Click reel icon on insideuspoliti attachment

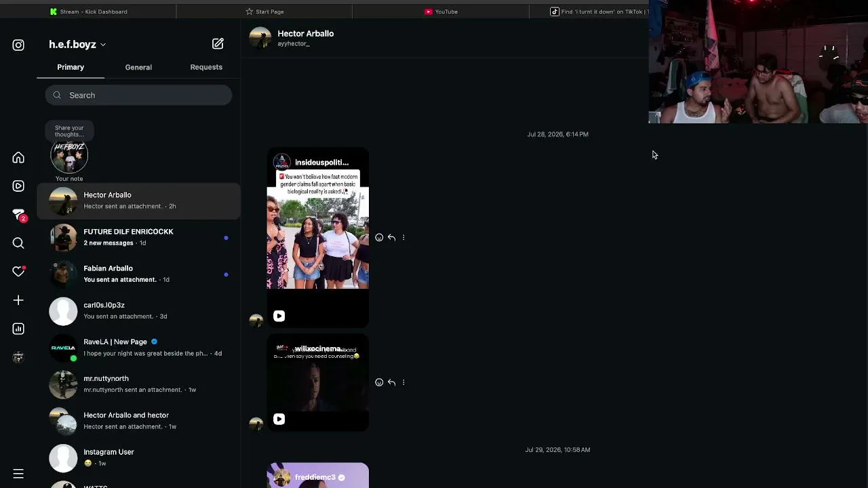tap(279, 316)
